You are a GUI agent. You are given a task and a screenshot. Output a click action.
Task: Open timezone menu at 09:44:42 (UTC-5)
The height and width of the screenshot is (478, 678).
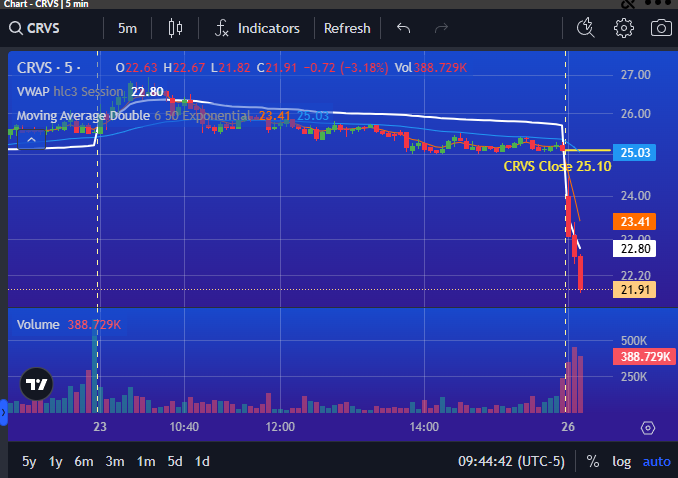[x=511, y=462]
